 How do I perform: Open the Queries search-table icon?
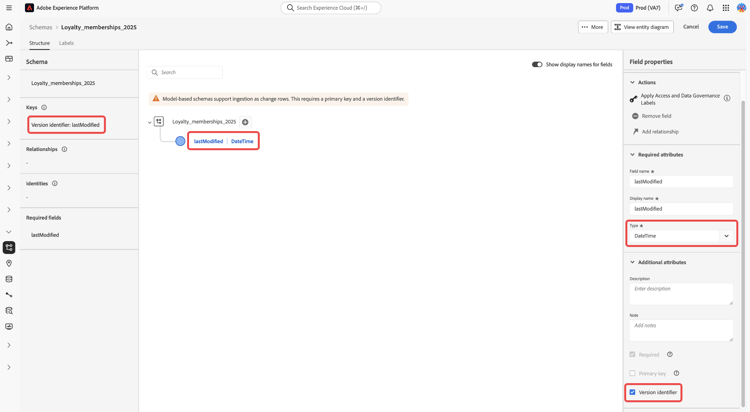[x=9, y=311]
